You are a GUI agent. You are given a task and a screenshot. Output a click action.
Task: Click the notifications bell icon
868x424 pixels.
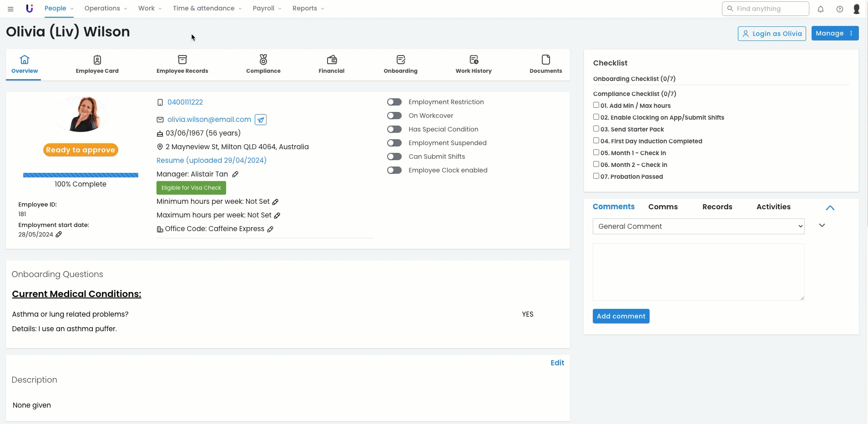coord(821,9)
